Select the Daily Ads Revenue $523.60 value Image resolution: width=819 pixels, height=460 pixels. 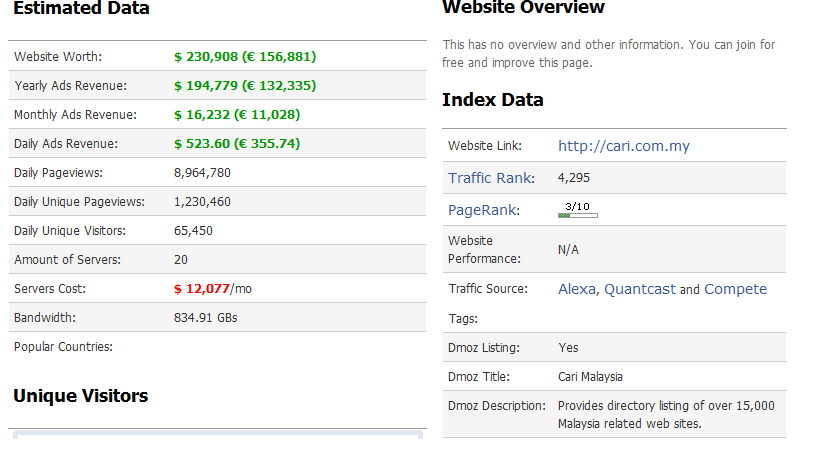(236, 144)
